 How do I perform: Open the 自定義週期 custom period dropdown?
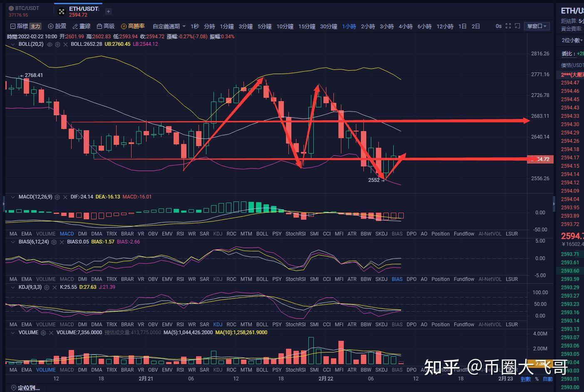point(169,26)
